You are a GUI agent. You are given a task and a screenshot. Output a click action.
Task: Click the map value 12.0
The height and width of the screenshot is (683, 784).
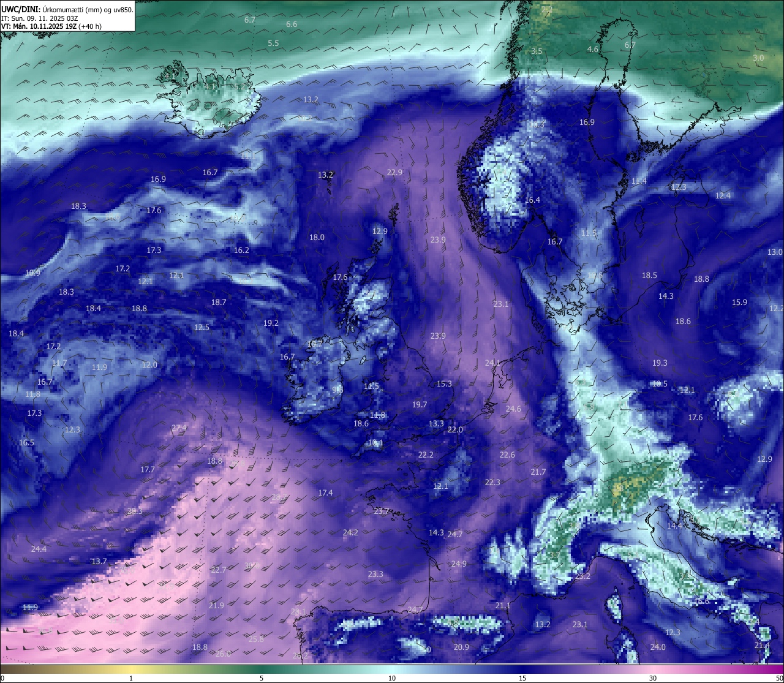pos(149,364)
